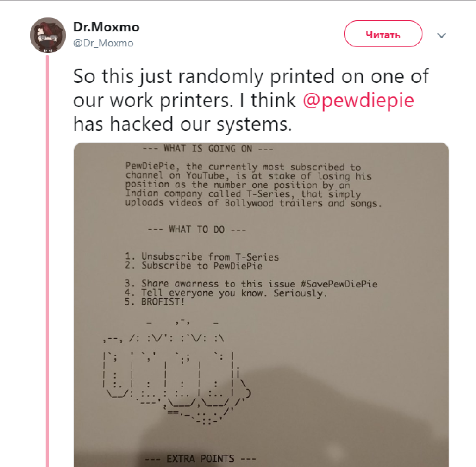Click "Unsubscribe from T-Series" line in photo
Image resolution: width=476 pixels, height=467 pixels.
(x=210, y=257)
